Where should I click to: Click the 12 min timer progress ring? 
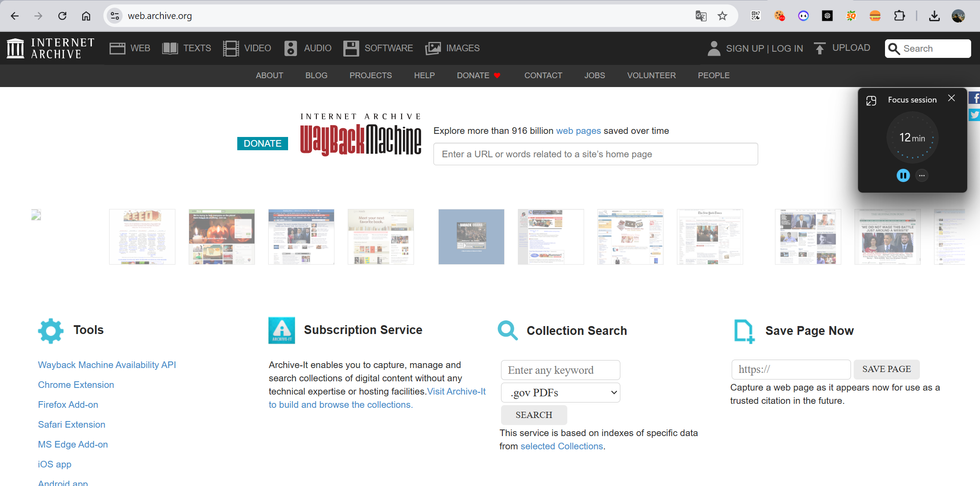(x=912, y=137)
